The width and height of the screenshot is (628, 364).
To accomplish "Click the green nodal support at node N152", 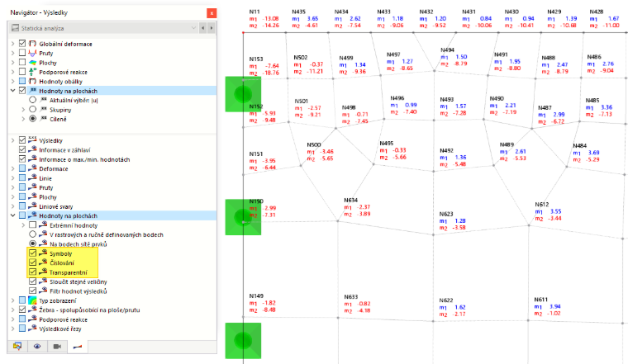I will coord(243,94).
